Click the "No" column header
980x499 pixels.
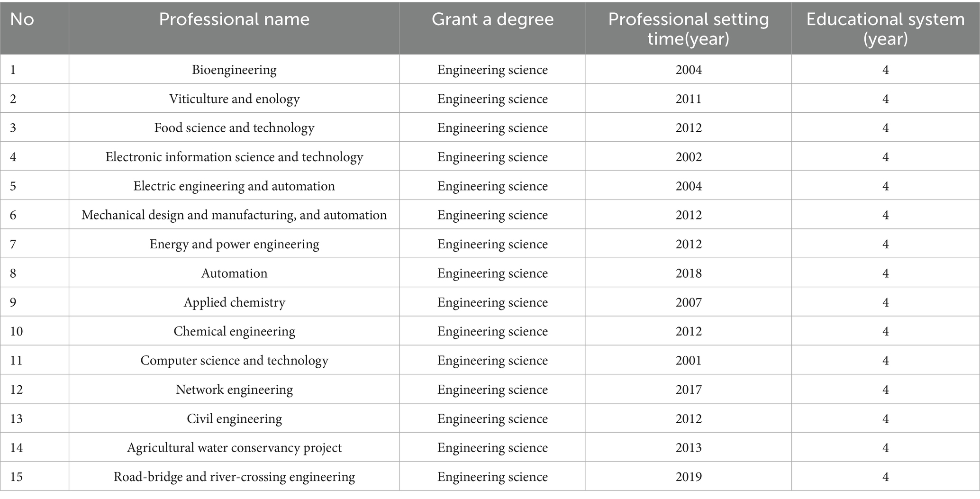[22, 19]
